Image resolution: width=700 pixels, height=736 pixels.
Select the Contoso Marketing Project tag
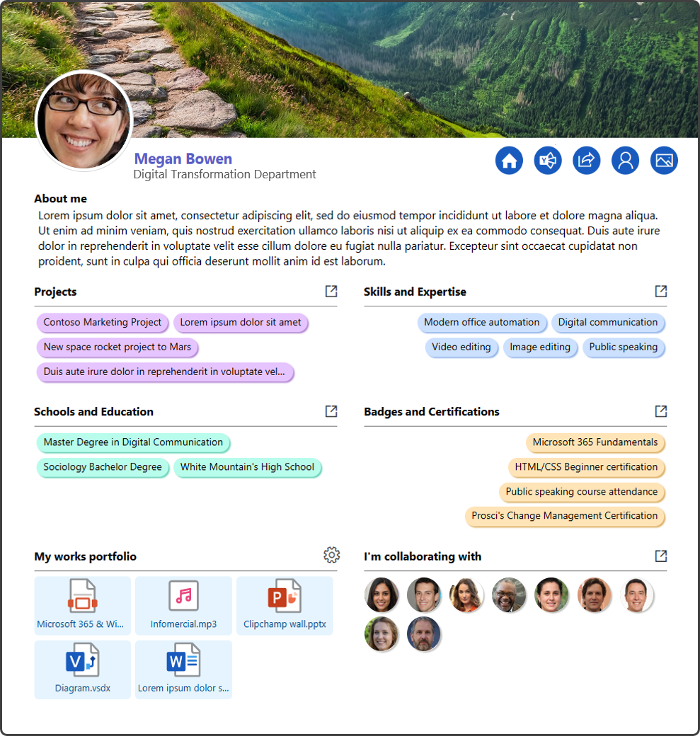click(x=103, y=323)
